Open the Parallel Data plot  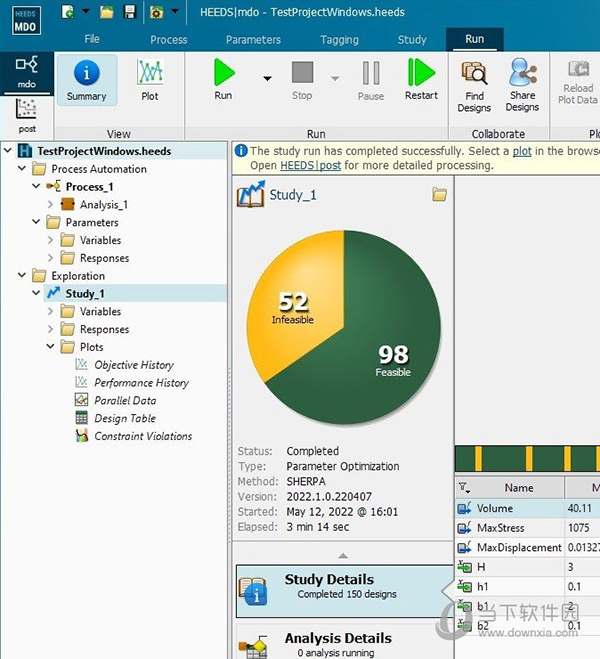click(125, 401)
